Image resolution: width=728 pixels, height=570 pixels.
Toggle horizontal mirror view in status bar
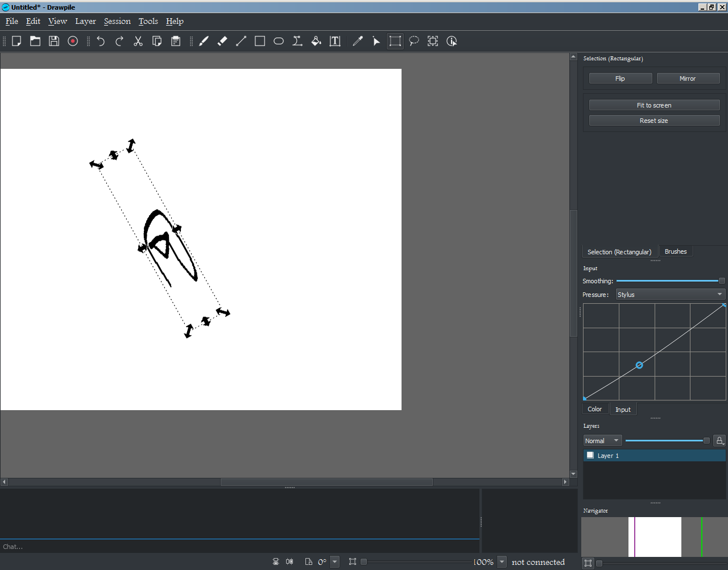[x=289, y=561]
